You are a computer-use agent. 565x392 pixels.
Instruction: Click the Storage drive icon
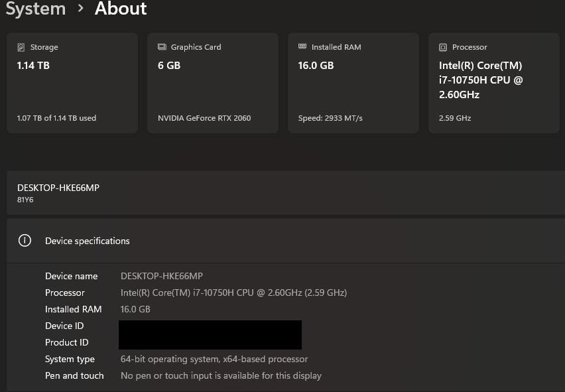[21, 47]
